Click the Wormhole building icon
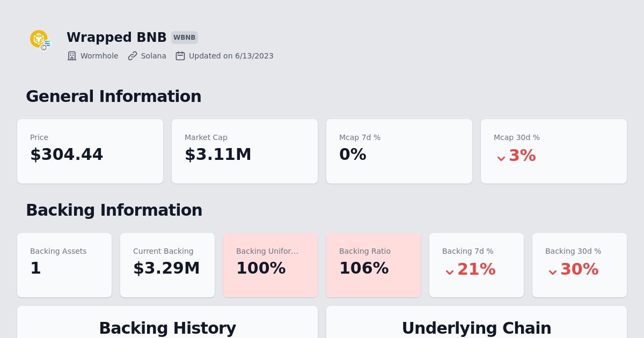 pos(72,56)
